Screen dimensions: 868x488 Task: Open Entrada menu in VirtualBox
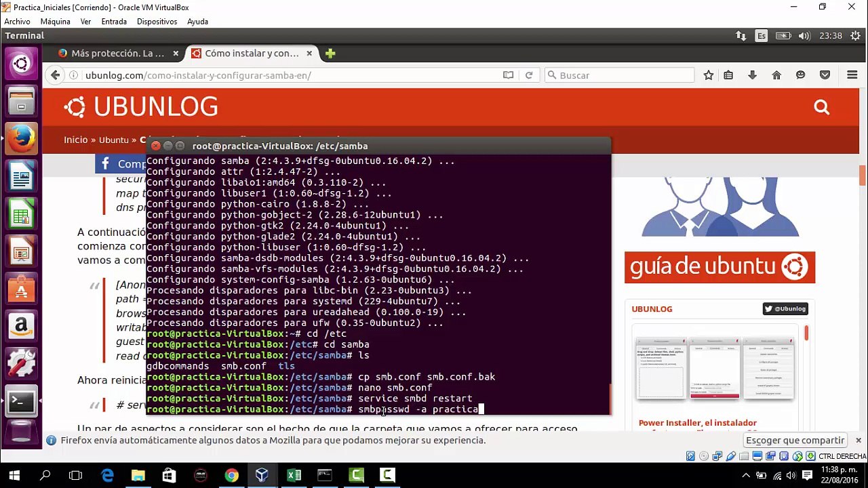coord(114,22)
